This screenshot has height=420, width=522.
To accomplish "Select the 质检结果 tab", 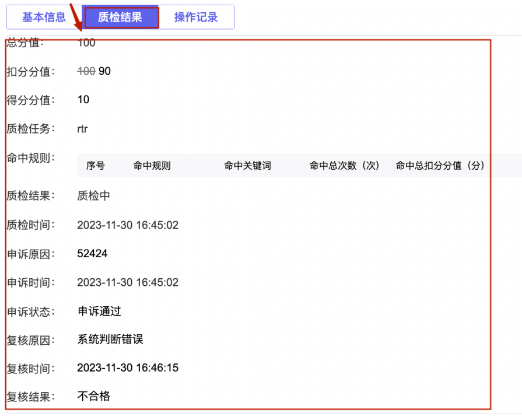I will tap(120, 17).
